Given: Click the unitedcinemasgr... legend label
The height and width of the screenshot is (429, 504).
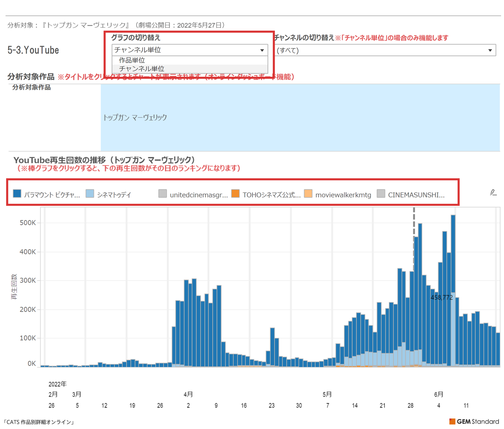Looking at the screenshot, I should click(199, 195).
